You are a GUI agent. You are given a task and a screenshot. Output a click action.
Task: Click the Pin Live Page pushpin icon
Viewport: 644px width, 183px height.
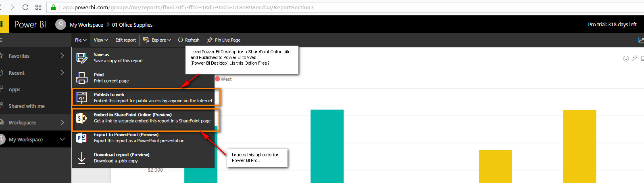pos(209,40)
